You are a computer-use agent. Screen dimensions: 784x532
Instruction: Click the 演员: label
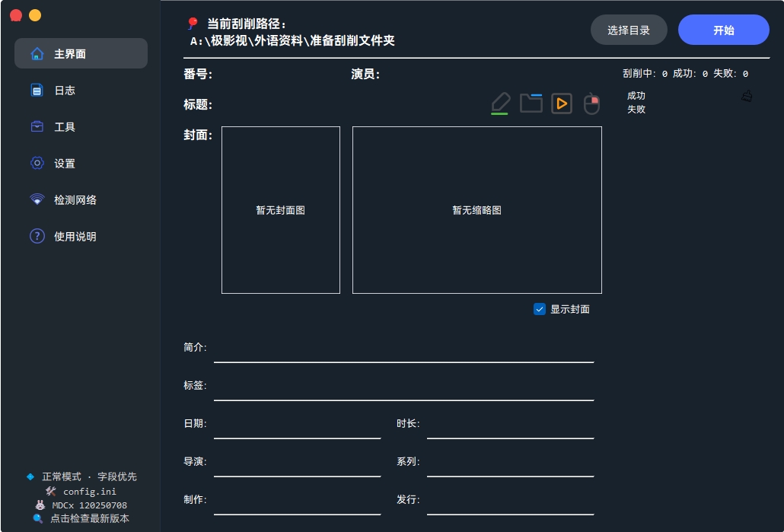(x=365, y=75)
